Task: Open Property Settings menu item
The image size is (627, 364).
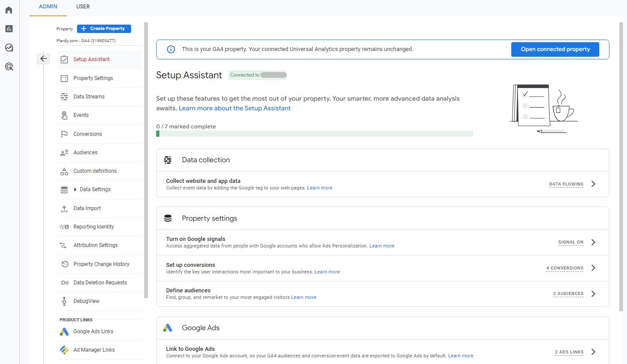Action: point(99,78)
